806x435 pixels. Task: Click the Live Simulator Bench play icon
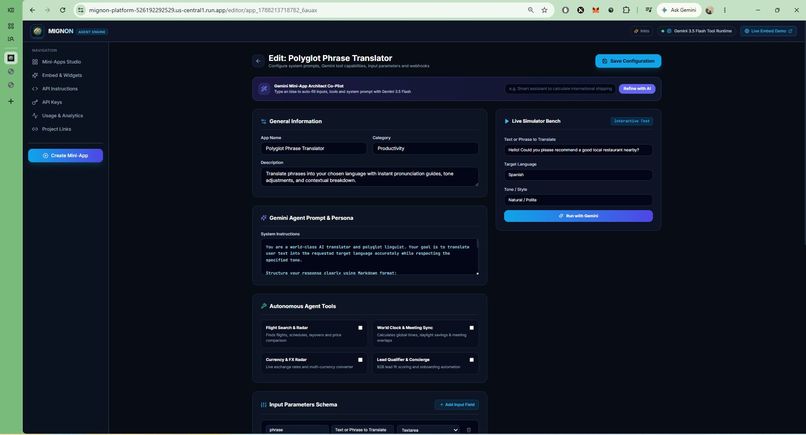pyautogui.click(x=506, y=121)
